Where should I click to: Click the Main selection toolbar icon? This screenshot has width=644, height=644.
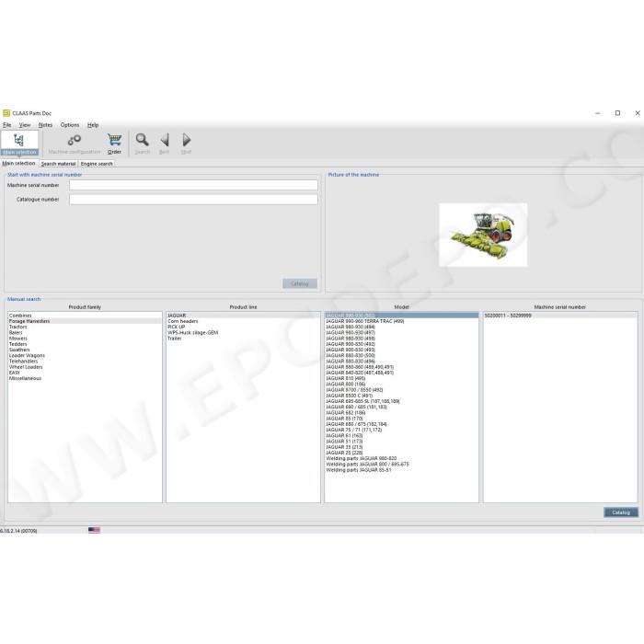19,144
